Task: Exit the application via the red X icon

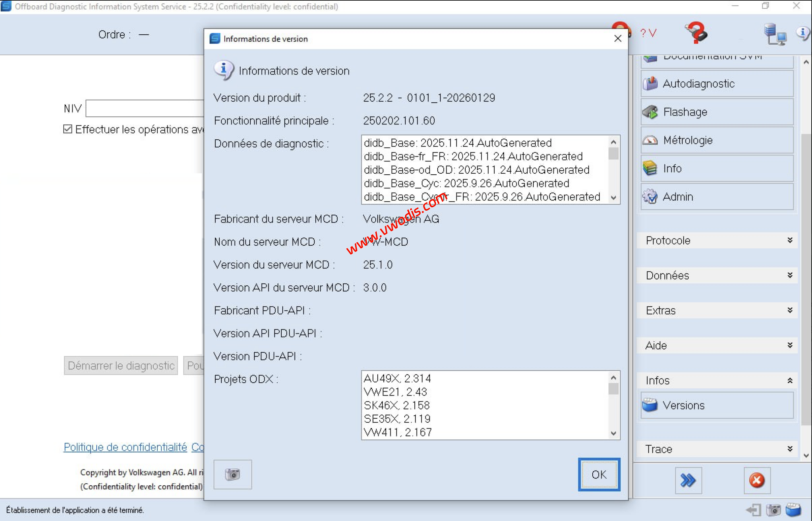Action: coord(757,480)
